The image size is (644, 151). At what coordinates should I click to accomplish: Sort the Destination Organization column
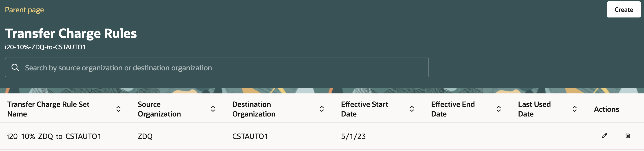pos(322,109)
